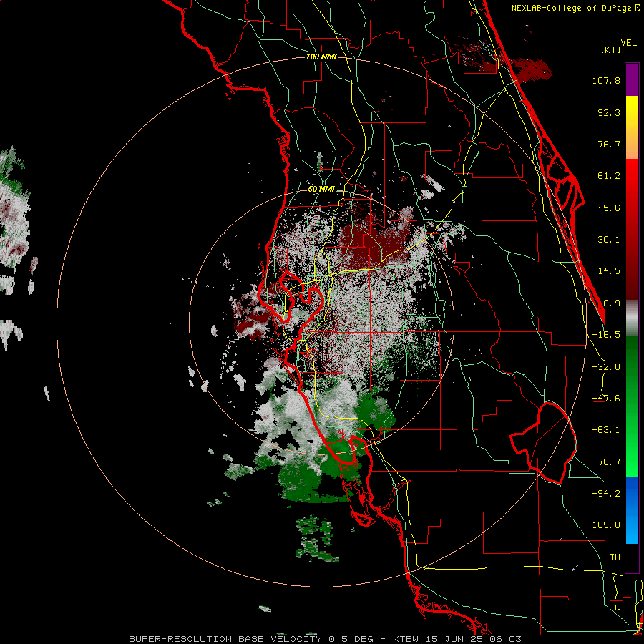Pick the gray near-zero segment of color bar

tap(632, 318)
